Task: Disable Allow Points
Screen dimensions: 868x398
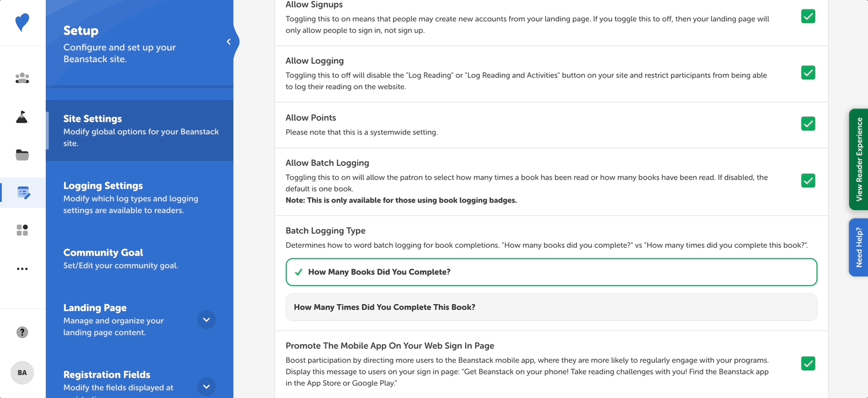Action: (808, 123)
